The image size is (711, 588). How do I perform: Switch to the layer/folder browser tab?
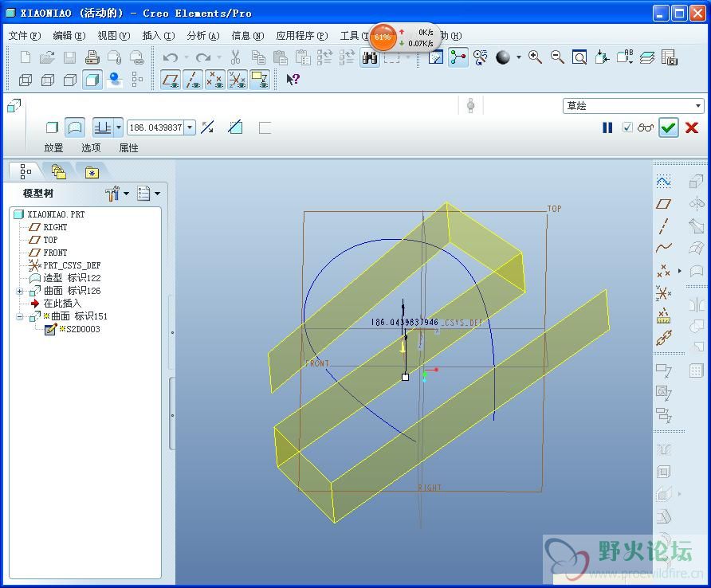pos(58,172)
